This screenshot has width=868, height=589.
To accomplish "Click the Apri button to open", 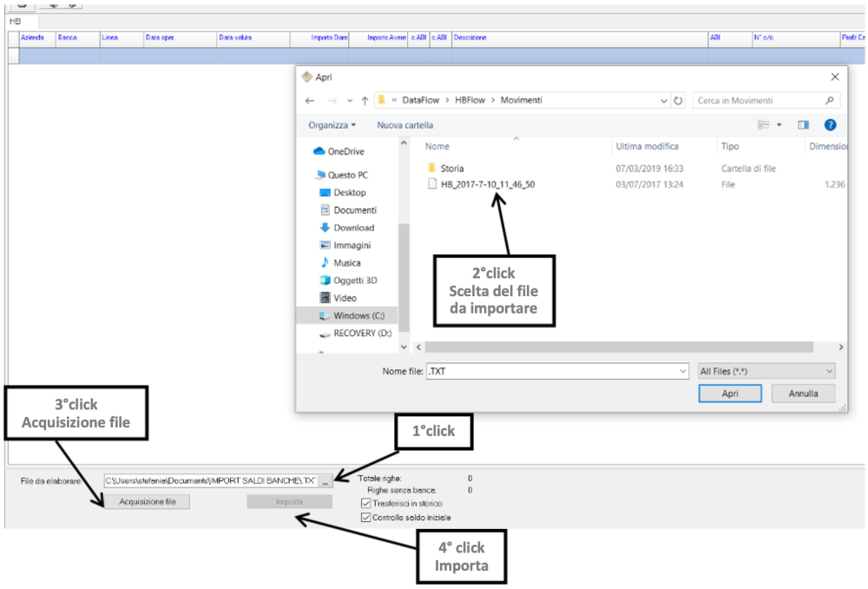I will [x=730, y=394].
